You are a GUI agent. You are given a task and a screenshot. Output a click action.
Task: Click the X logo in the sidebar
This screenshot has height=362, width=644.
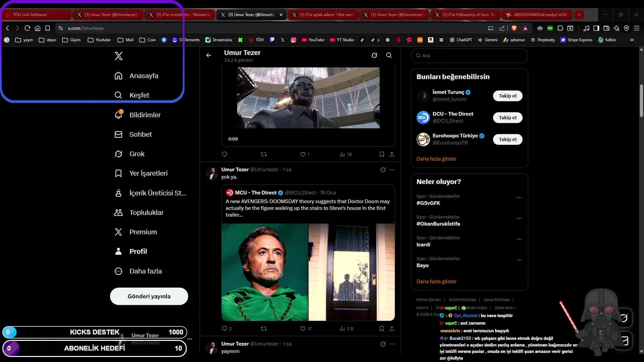[119, 56]
